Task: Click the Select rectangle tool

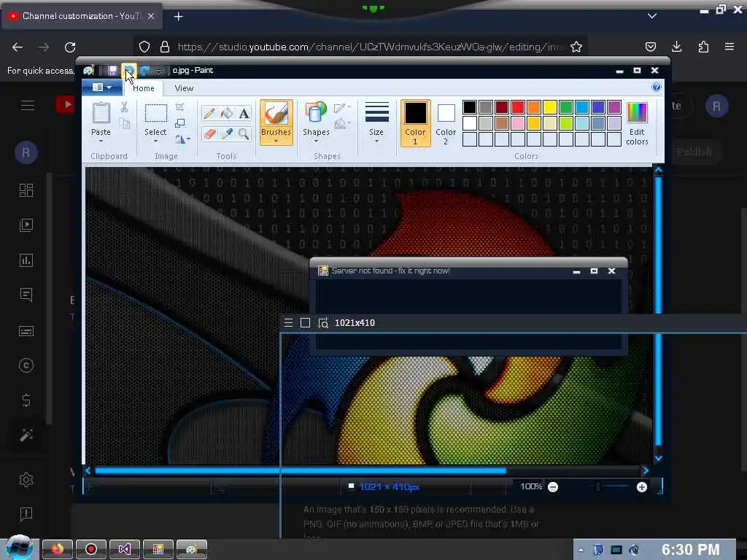Action: (156, 113)
